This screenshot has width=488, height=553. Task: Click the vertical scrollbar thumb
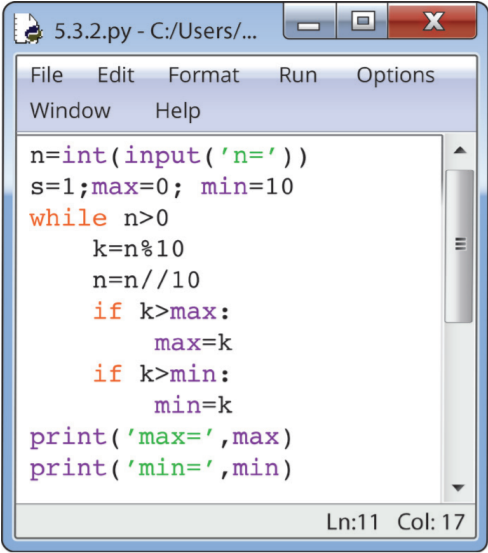pyautogui.click(x=459, y=246)
